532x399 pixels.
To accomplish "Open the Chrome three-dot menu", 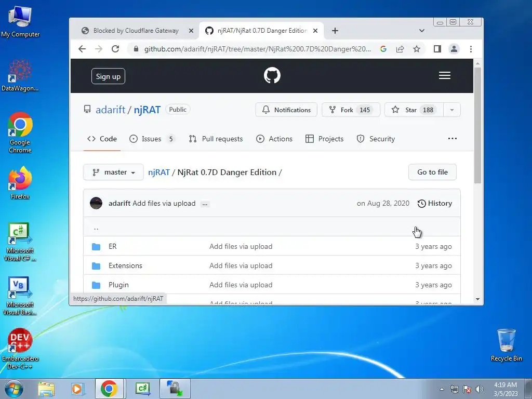I will 471,49.
